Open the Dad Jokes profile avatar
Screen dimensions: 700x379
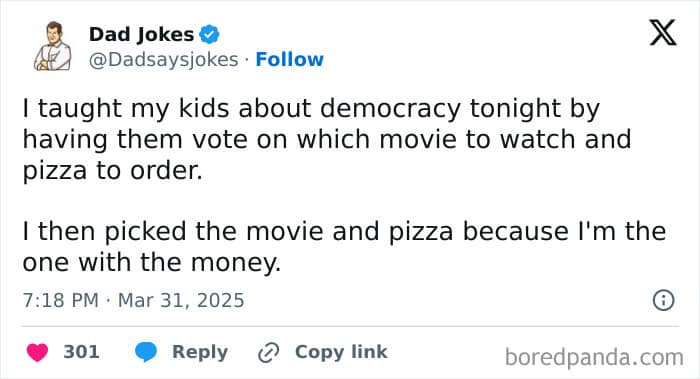tap(53, 46)
